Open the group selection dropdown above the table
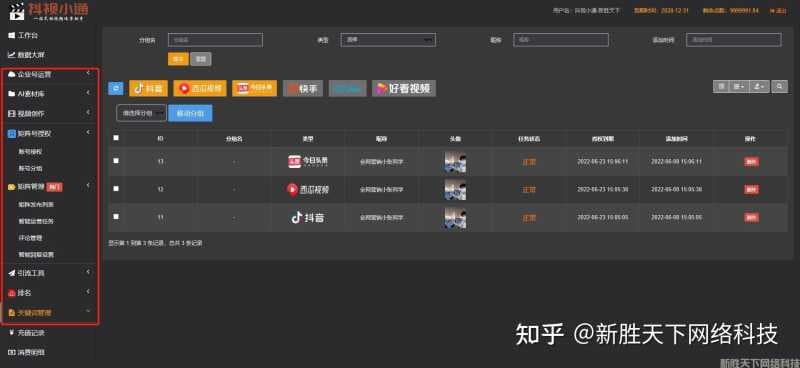 pos(141,113)
